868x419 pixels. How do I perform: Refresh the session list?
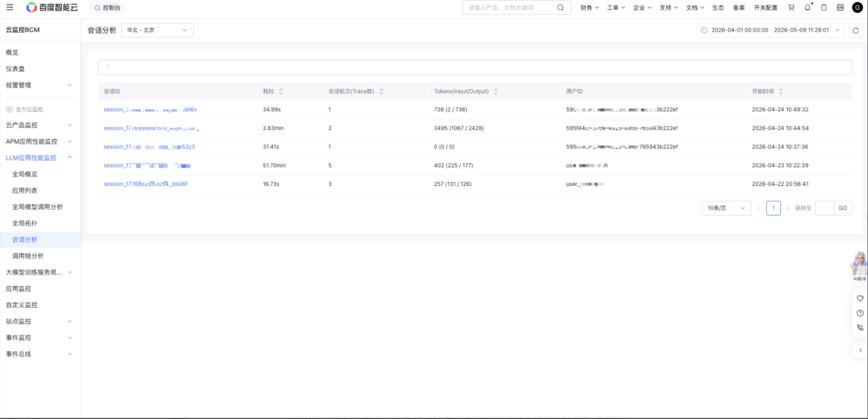click(x=856, y=30)
